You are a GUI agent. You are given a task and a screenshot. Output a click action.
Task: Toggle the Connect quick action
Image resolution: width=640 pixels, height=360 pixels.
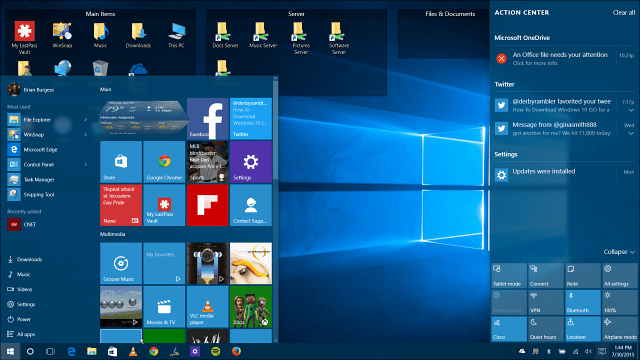(546, 276)
